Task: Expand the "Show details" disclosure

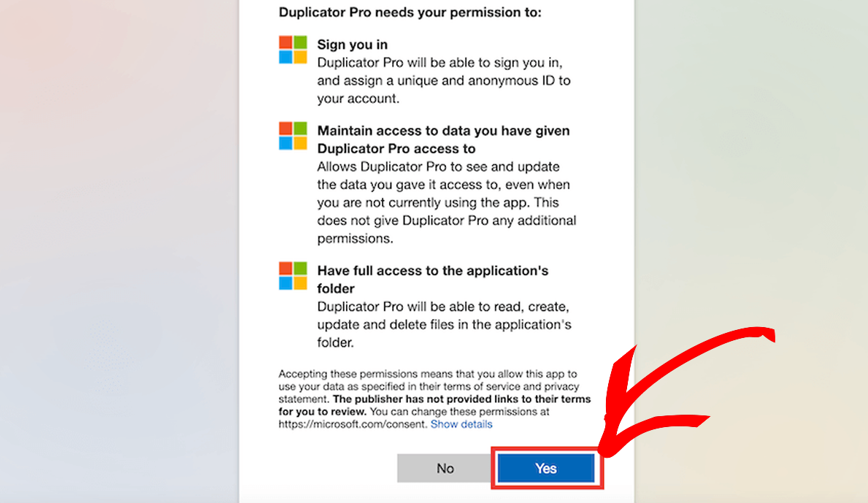Action: (x=461, y=423)
